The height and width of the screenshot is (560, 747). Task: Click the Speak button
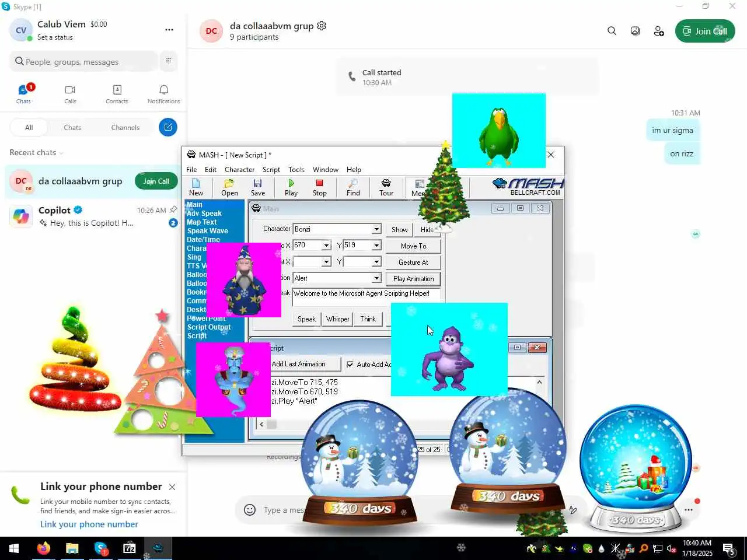coord(306,318)
